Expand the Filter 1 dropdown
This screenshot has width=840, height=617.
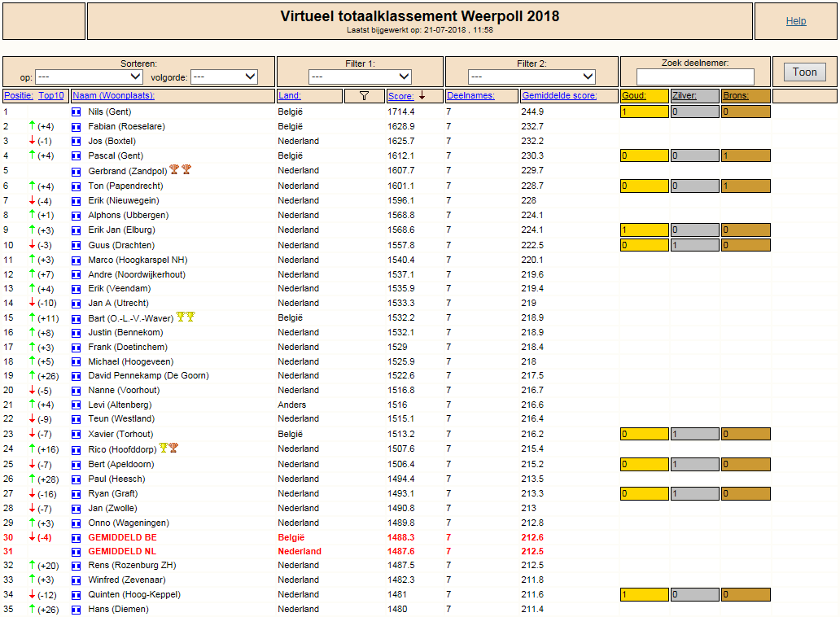pos(360,77)
